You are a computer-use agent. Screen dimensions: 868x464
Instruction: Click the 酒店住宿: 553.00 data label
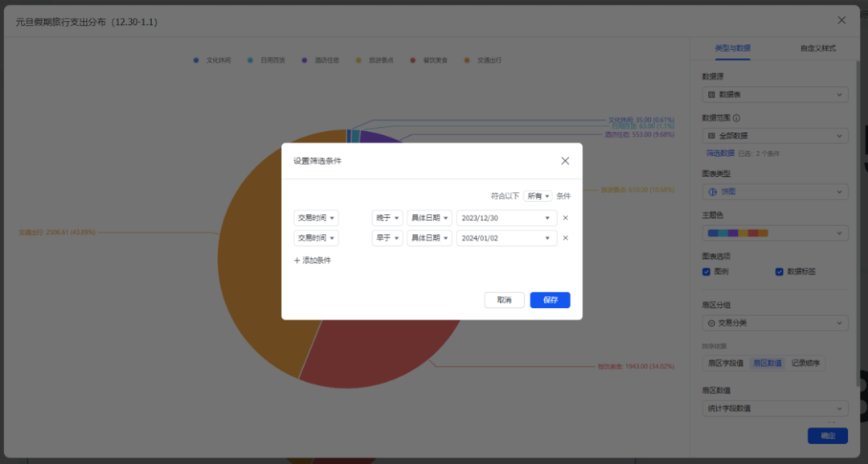tap(640, 134)
